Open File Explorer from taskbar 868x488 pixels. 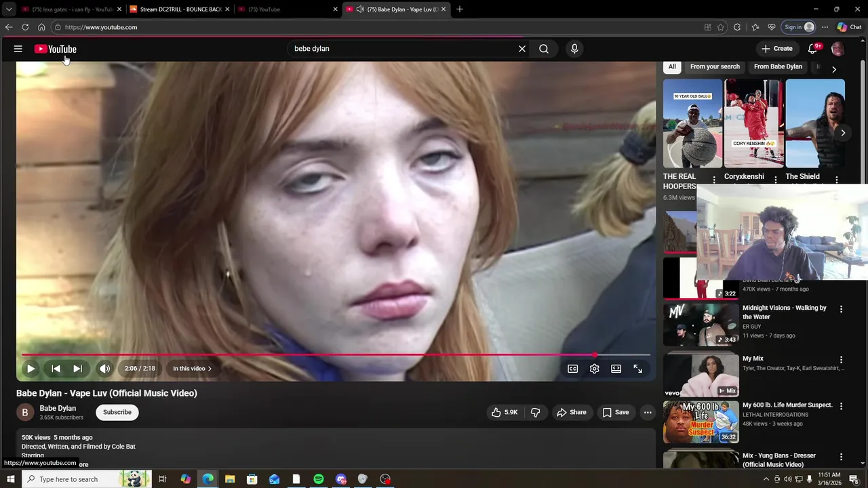tap(230, 479)
